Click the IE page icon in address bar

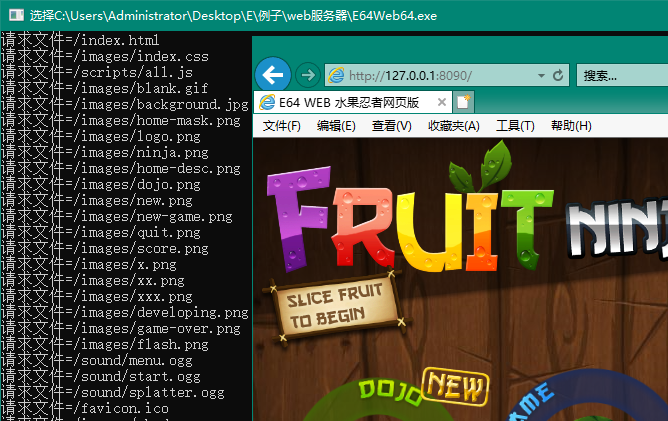pyautogui.click(x=336, y=76)
